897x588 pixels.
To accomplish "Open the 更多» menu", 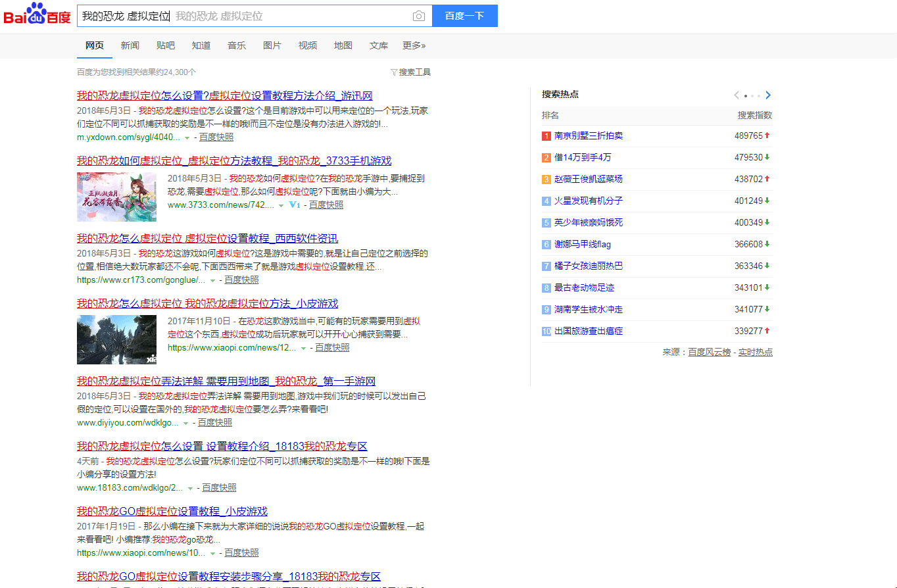I will point(414,45).
